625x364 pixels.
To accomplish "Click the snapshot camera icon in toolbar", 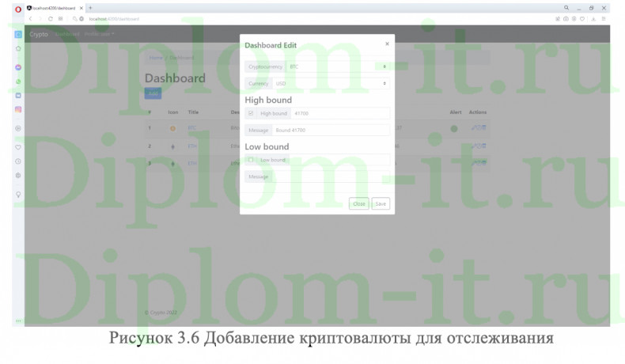I will [566, 19].
